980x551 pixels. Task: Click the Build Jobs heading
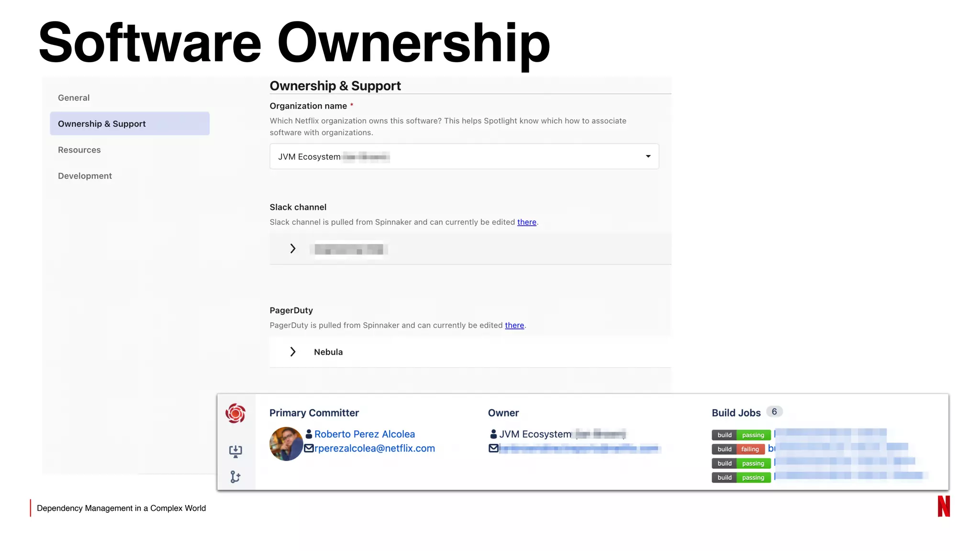coord(736,413)
